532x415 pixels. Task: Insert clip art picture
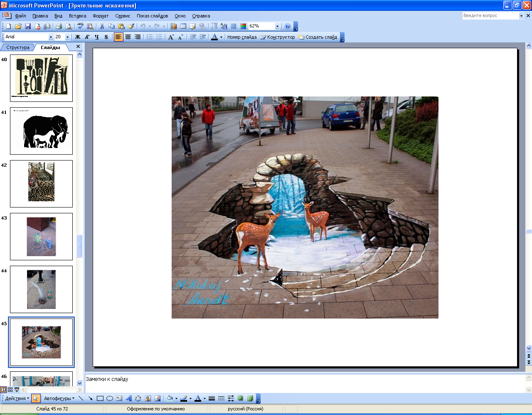pos(148,398)
